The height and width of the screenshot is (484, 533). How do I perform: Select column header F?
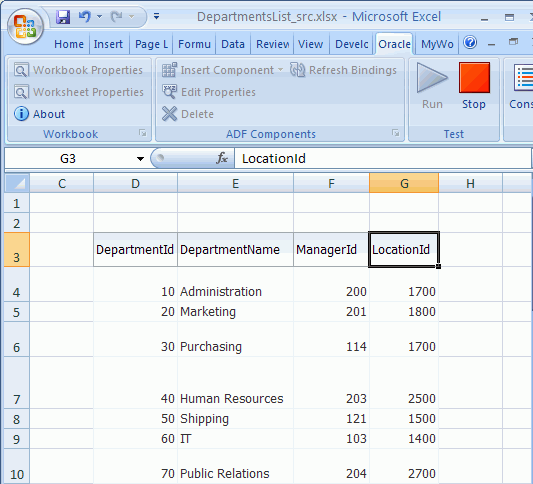coord(331,184)
